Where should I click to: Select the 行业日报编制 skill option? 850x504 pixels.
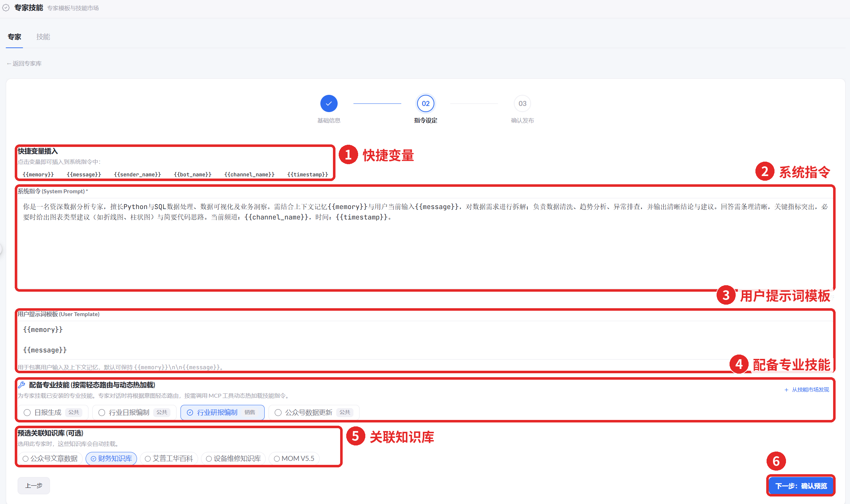134,412
